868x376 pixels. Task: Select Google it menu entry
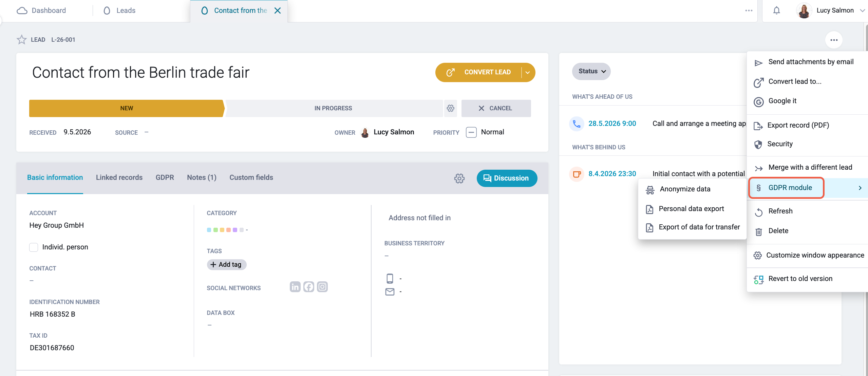[807, 101]
